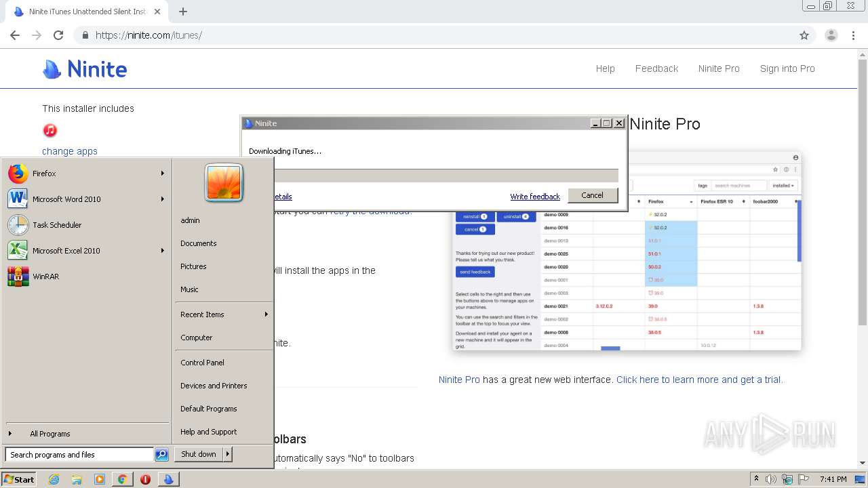Expand the Firefox jump list arrow
This screenshot has height=488, width=868.
coord(163,174)
